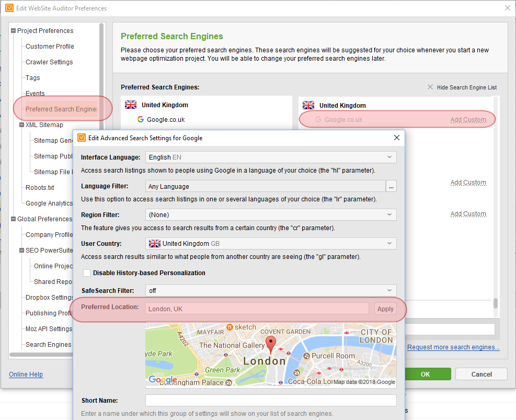516x420 pixels.
Task: Open Moz API Settings item
Action: (x=49, y=329)
